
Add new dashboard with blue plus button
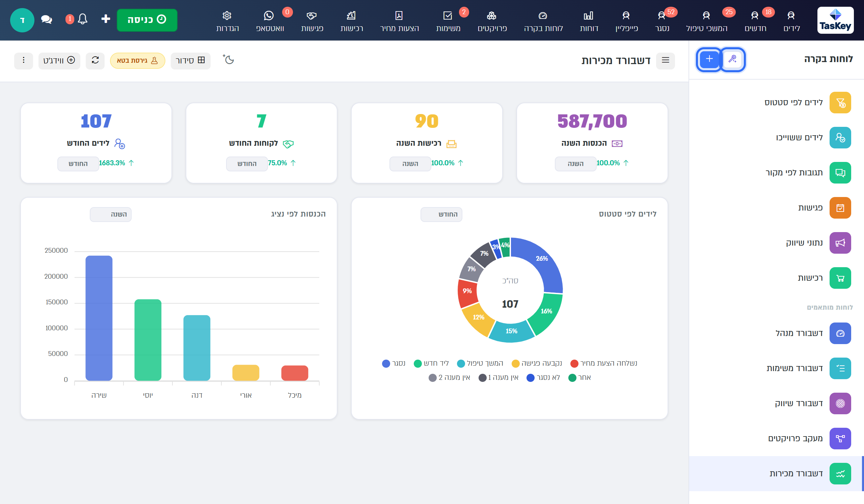click(x=709, y=60)
